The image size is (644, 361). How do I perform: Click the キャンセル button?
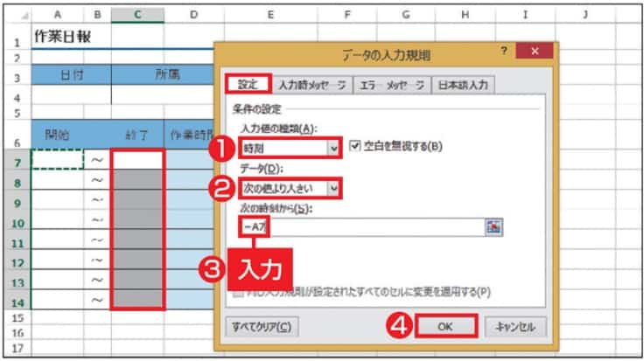[515, 327]
